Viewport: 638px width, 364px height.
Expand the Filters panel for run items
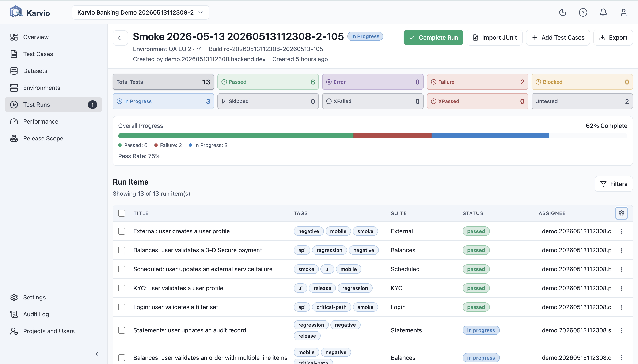614,184
